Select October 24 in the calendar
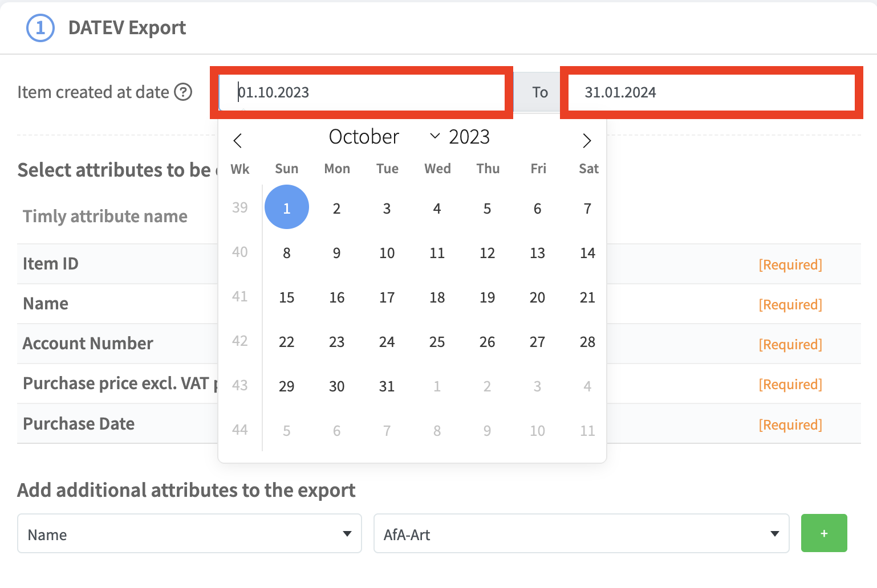This screenshot has height=588, width=877. click(387, 342)
